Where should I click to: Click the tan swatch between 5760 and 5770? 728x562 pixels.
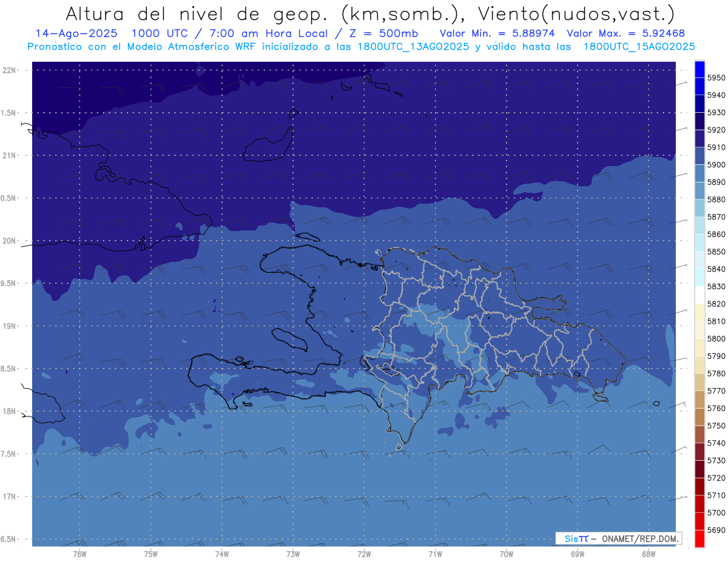tap(699, 399)
